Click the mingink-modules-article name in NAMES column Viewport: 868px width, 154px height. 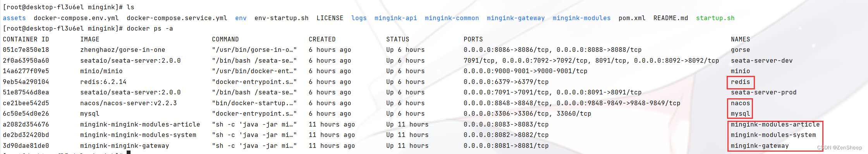[775, 124]
